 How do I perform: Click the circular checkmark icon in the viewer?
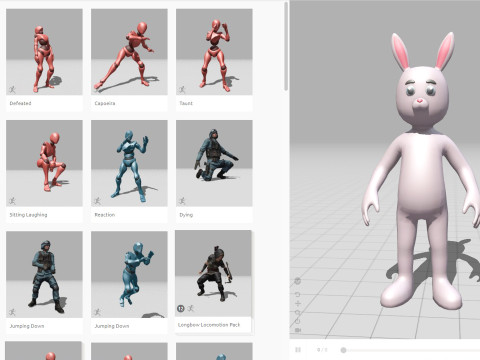click(298, 281)
